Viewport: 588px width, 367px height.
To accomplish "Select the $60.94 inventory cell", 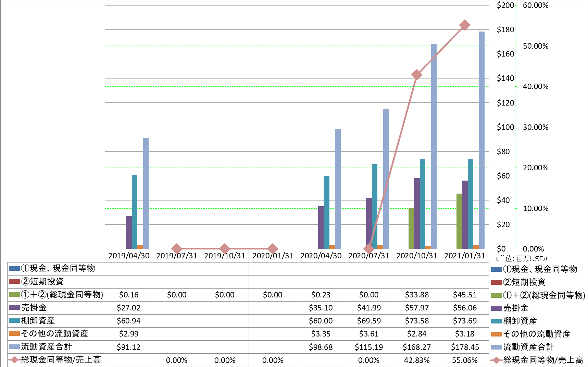I will [129, 321].
